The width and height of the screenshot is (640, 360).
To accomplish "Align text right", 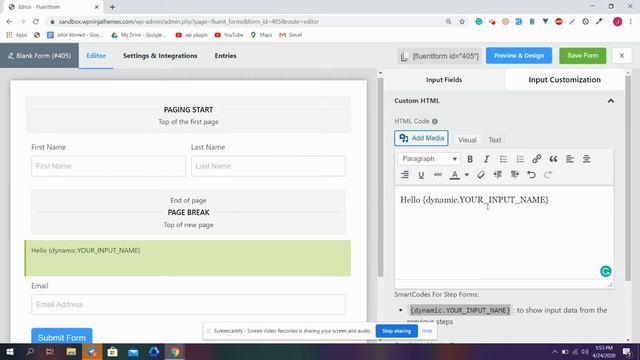I will coord(404,175).
